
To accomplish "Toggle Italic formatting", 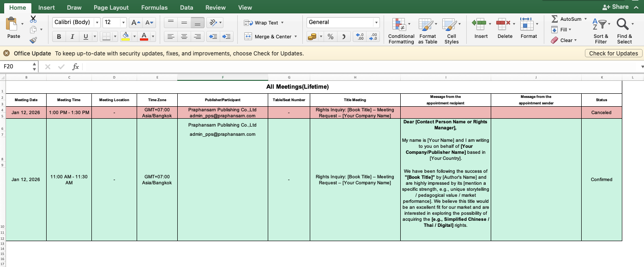I will click(72, 37).
